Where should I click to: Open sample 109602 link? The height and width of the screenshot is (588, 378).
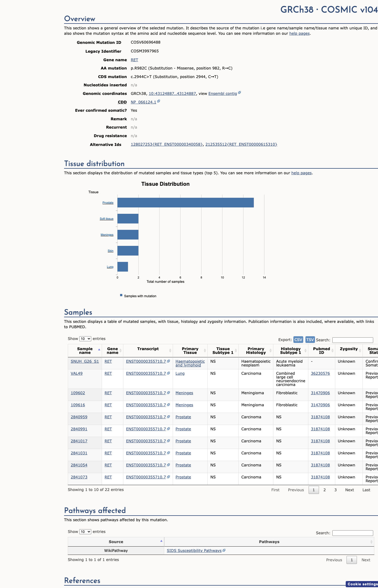(78, 393)
